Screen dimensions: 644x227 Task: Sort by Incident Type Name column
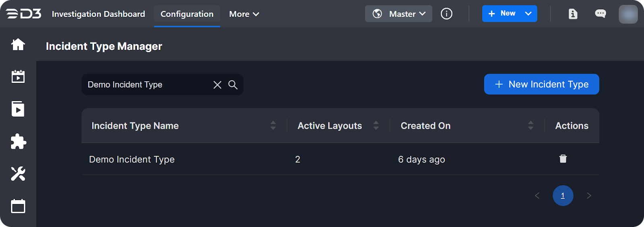[273, 126]
